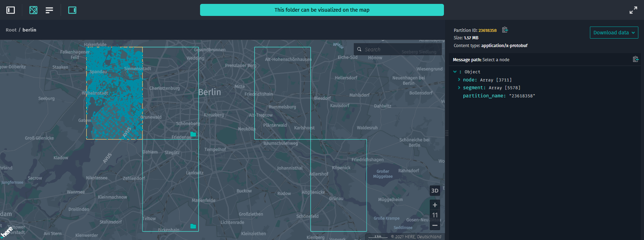Select the partition_name tree row
The width and height of the screenshot is (644, 240).
click(x=499, y=96)
